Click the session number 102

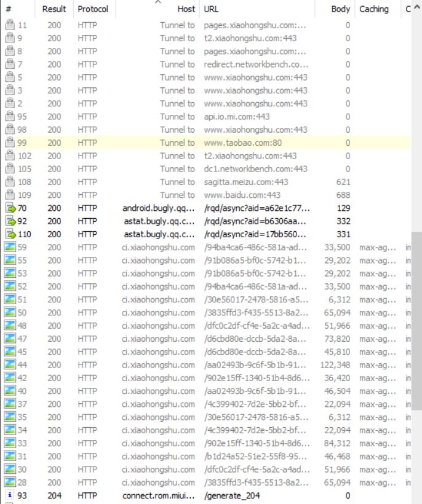coord(25,156)
